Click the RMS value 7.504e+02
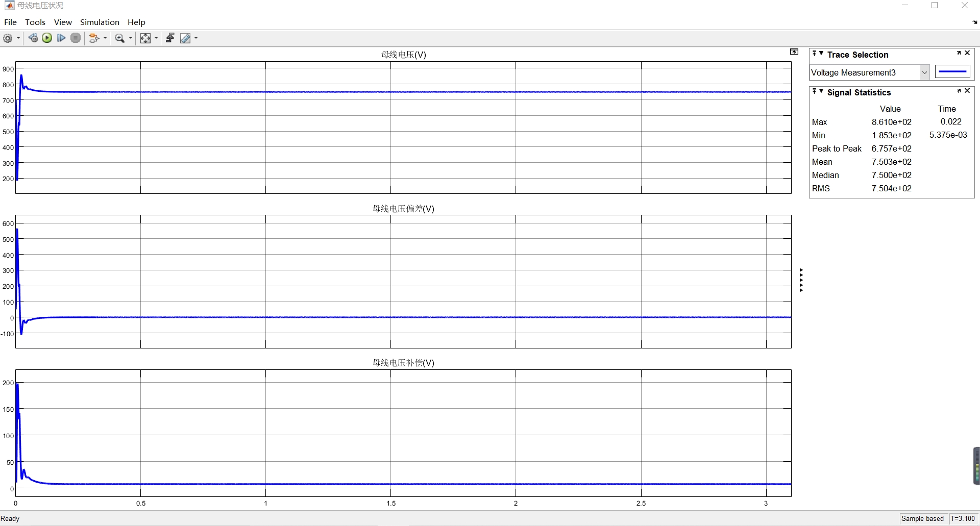 (x=891, y=188)
